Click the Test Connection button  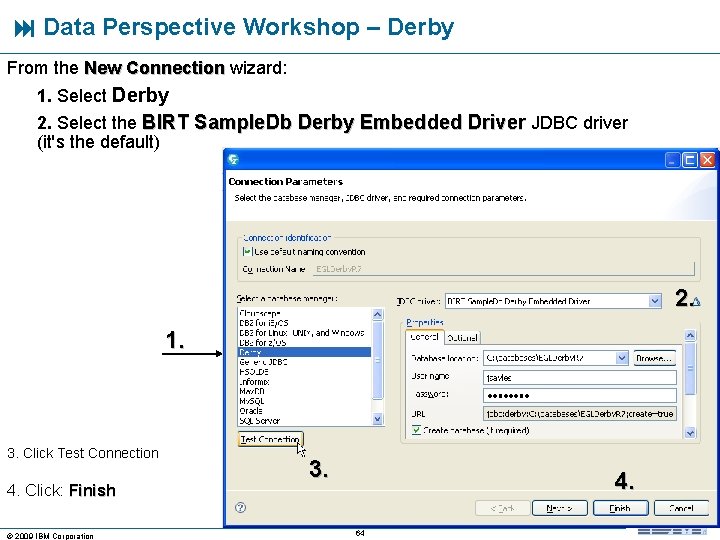[270, 439]
